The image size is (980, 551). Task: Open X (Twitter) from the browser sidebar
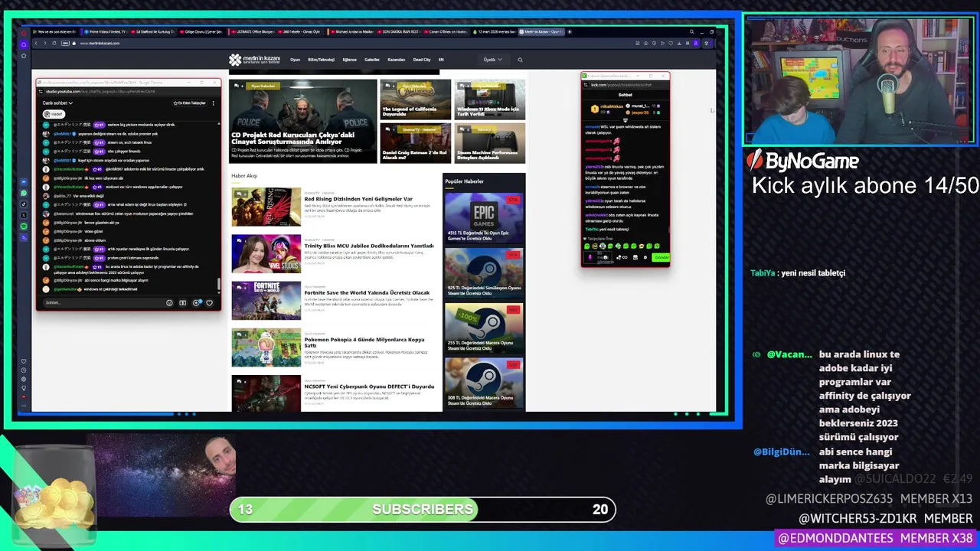24,215
